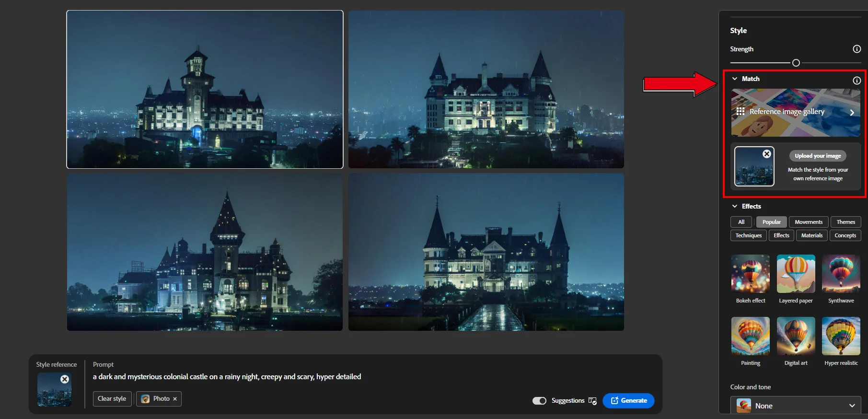868x419 pixels.
Task: Open the Color and tone dropdown
Action: coord(796,406)
